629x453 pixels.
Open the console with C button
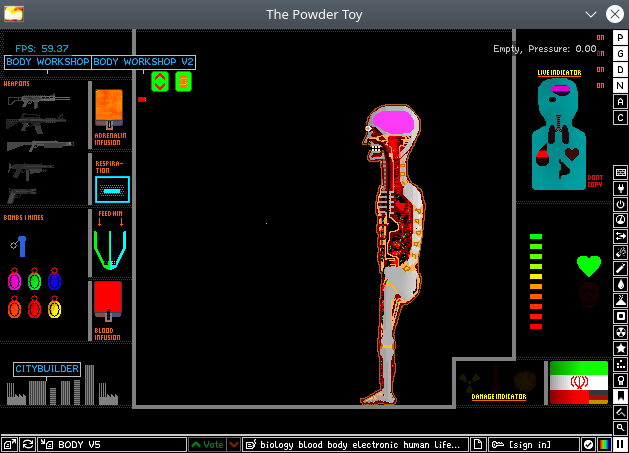tap(621, 118)
